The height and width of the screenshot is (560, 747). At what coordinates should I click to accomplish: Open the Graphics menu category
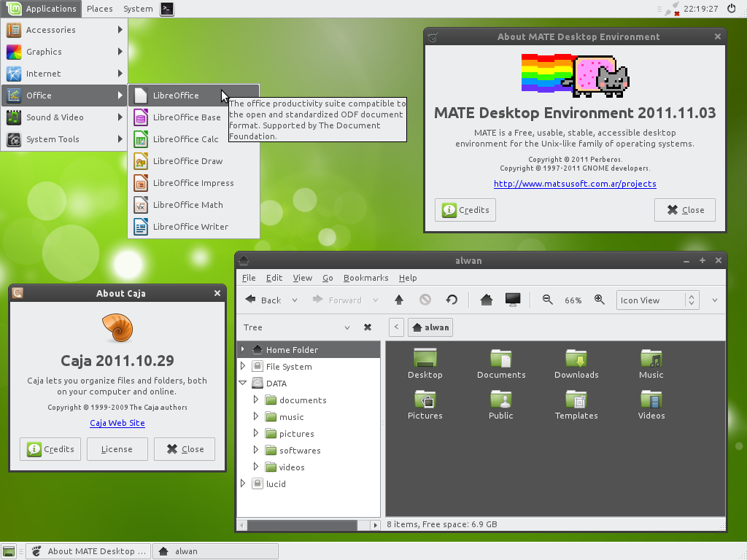(x=64, y=52)
